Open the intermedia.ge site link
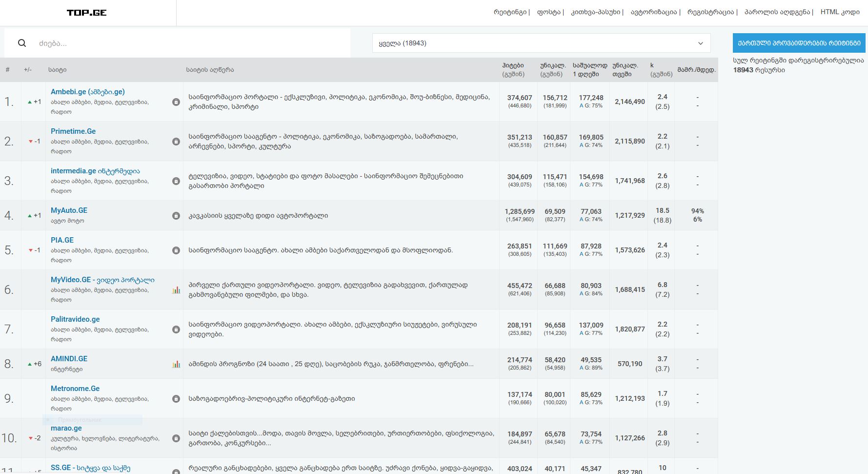Image resolution: width=868 pixels, height=474 pixels. point(95,171)
